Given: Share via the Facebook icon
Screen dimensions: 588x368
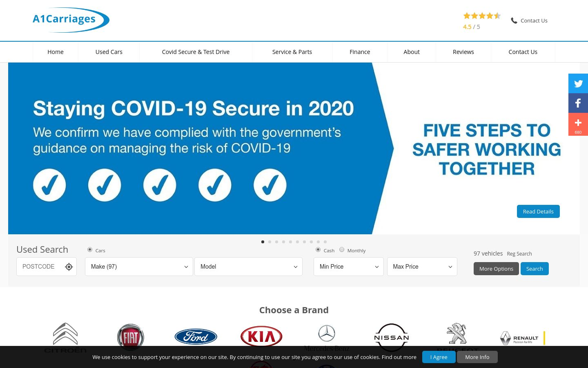Looking at the screenshot, I should [x=578, y=103].
